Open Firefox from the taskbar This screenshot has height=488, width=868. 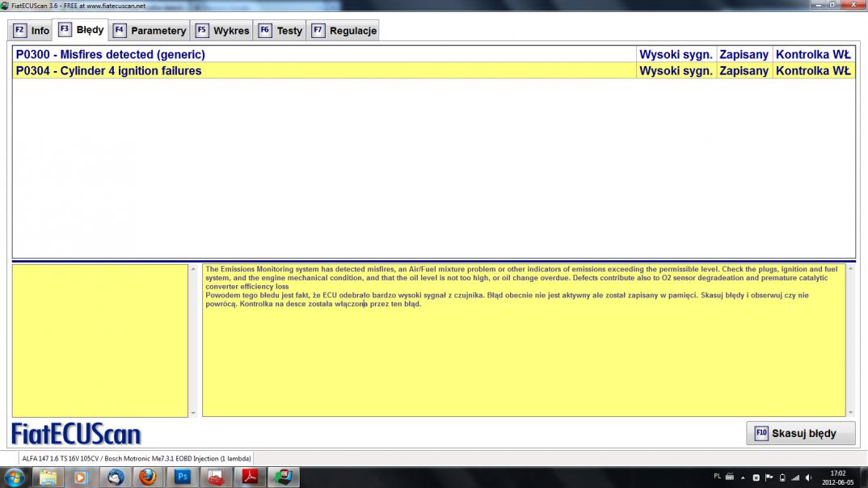pos(148,477)
